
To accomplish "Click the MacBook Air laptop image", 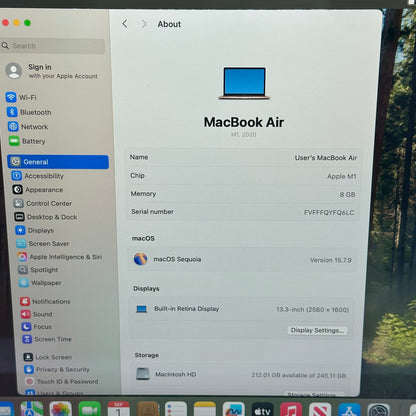I will tap(244, 83).
